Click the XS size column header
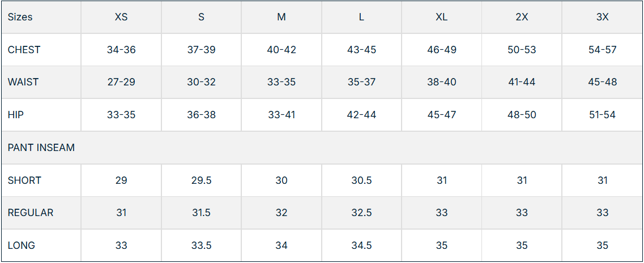 [121, 17]
